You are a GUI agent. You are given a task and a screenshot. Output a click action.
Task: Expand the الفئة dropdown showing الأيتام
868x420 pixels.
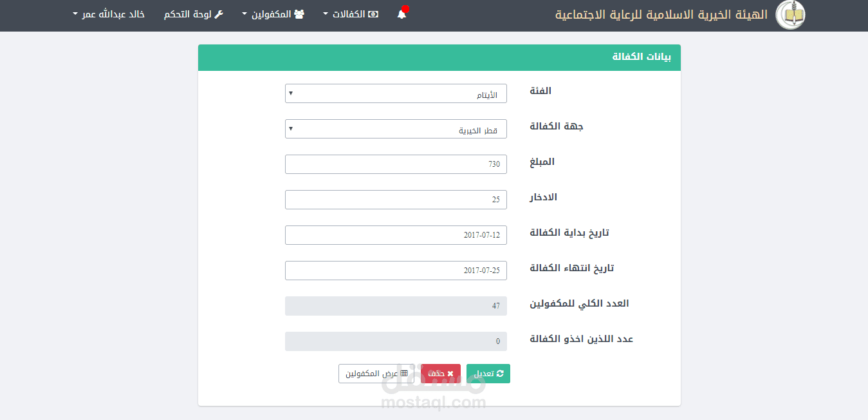[x=396, y=93]
